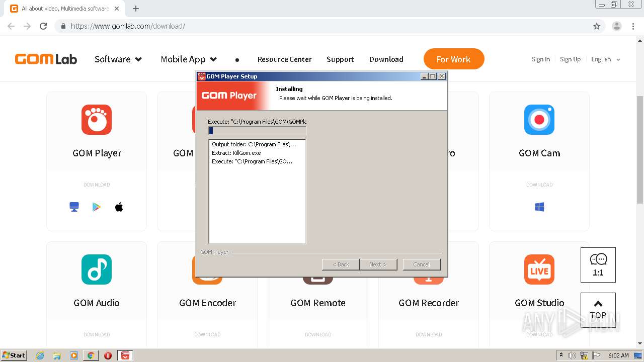The height and width of the screenshot is (362, 644).
Task: Open the Windows Start button
Action: click(14, 355)
